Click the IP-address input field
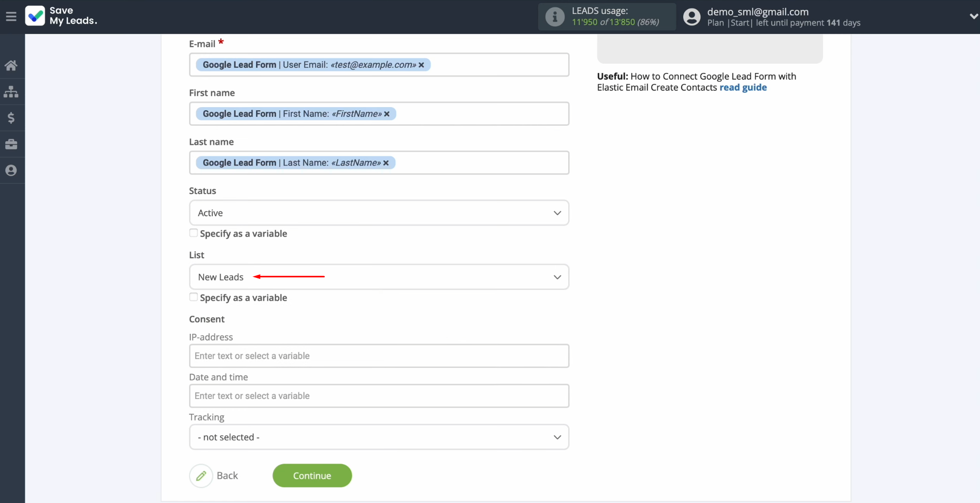980x503 pixels. pos(379,356)
